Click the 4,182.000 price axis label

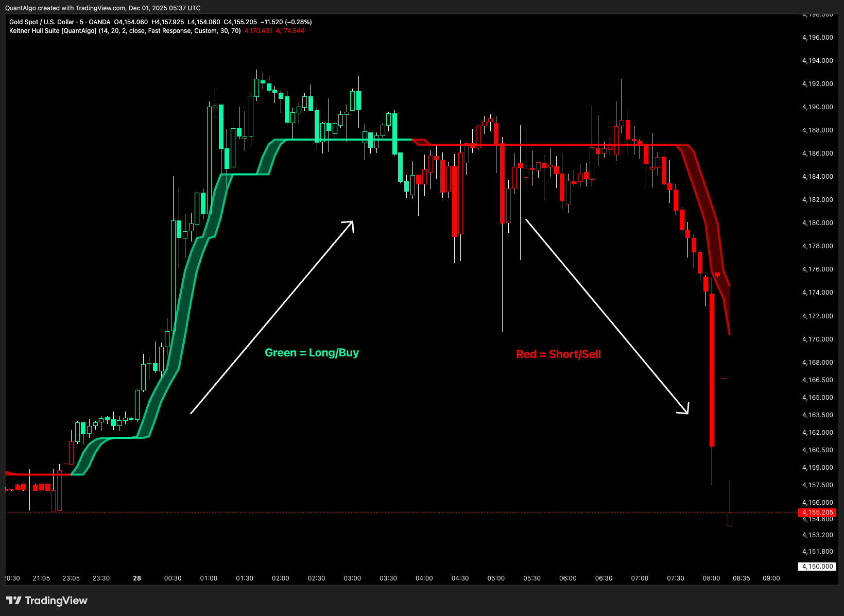(x=818, y=200)
